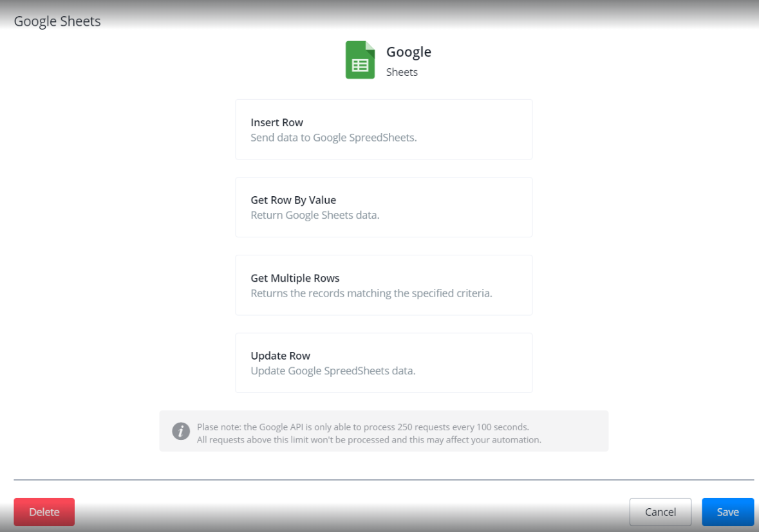Click "Return Google Sheets data" description
759x532 pixels.
(315, 216)
